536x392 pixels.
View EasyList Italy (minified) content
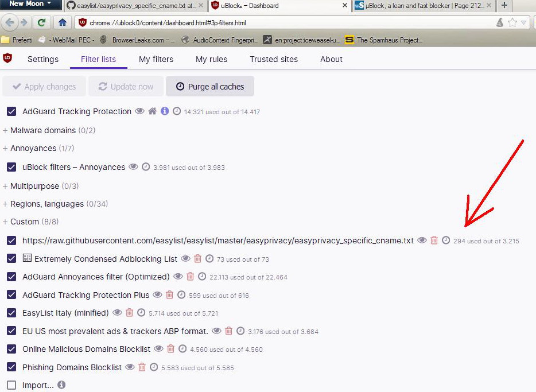tap(117, 313)
